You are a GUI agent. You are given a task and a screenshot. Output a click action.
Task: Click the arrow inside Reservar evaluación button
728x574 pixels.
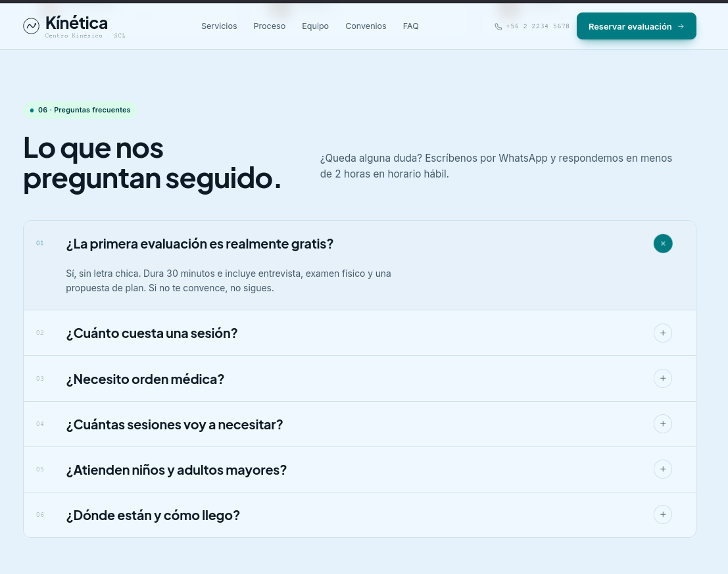[681, 26]
